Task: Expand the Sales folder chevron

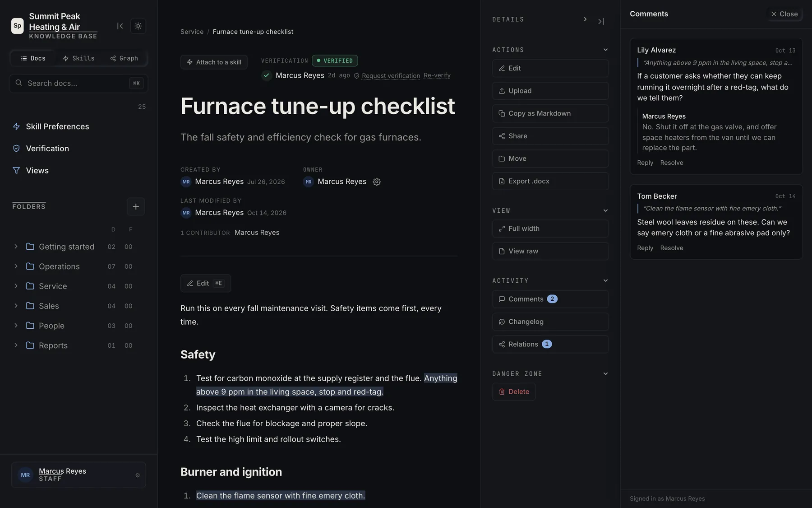Action: (x=16, y=306)
